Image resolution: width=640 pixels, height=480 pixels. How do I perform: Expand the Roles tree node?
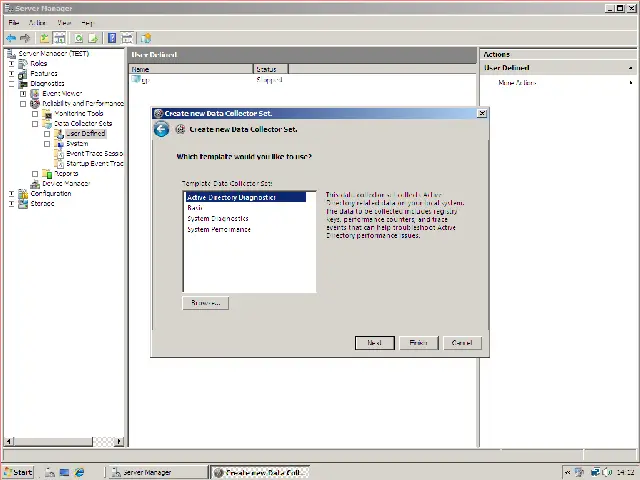tap(11, 64)
